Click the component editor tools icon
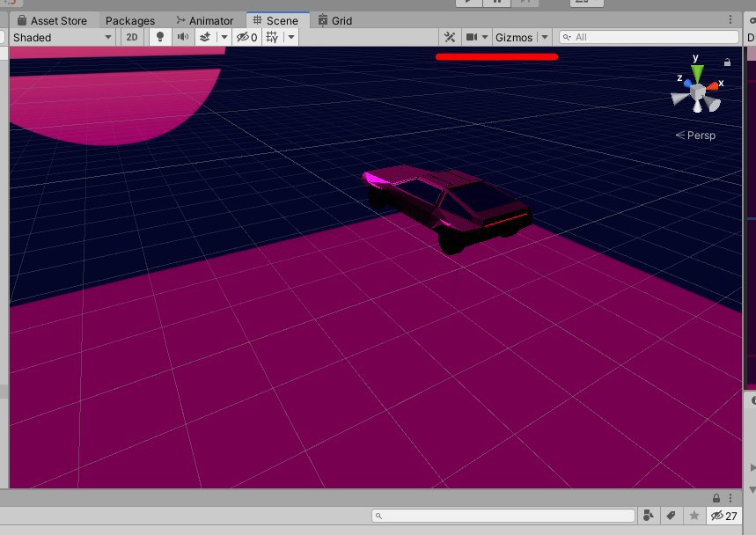The image size is (756, 535). [x=450, y=37]
